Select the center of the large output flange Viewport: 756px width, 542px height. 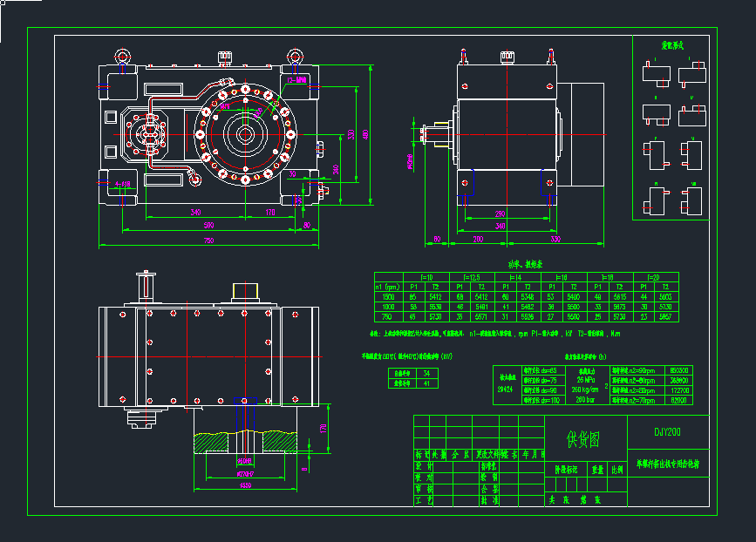point(244,134)
